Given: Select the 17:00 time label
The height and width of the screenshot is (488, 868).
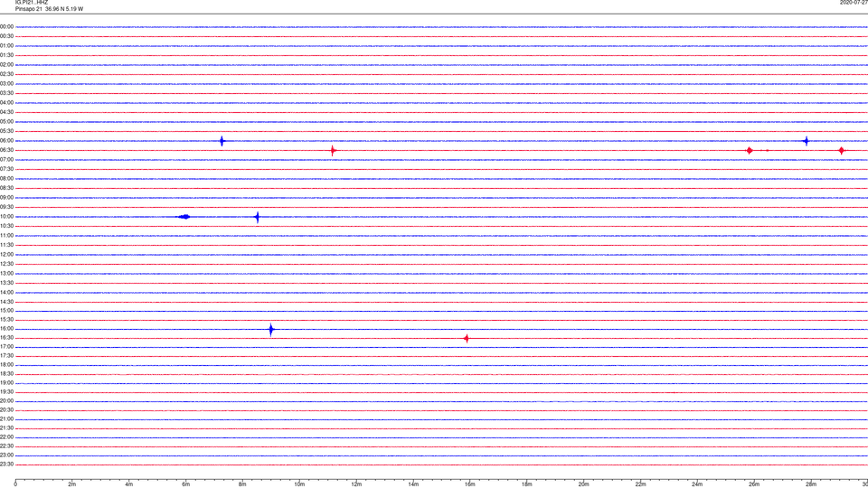Looking at the screenshot, I should pos(6,347).
